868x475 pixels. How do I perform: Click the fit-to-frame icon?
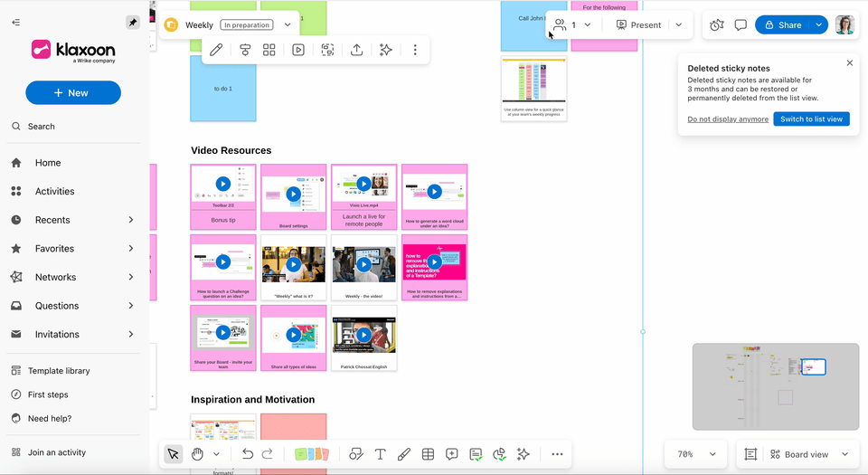click(x=750, y=454)
